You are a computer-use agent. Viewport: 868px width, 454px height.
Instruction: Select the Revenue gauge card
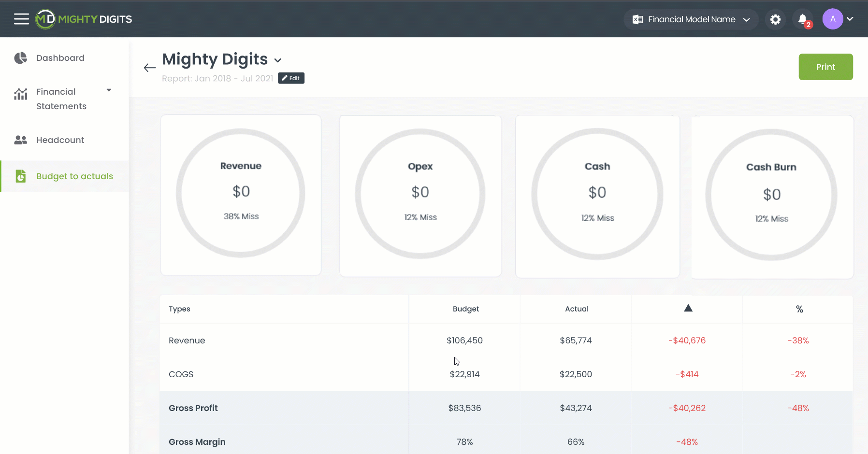point(241,195)
